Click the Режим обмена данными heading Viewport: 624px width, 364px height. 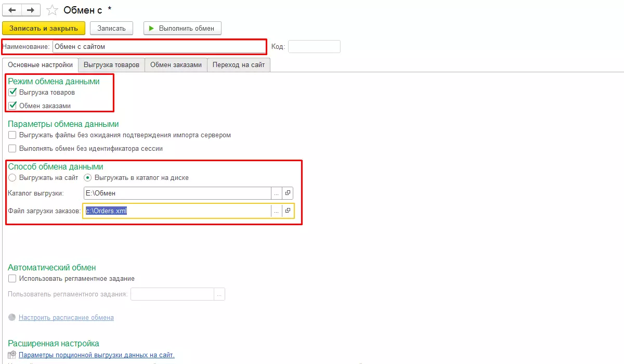[x=54, y=81]
